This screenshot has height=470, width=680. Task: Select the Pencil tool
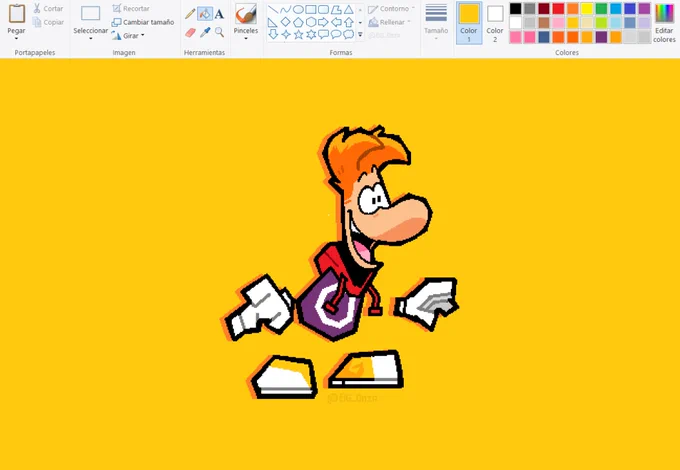click(x=190, y=14)
